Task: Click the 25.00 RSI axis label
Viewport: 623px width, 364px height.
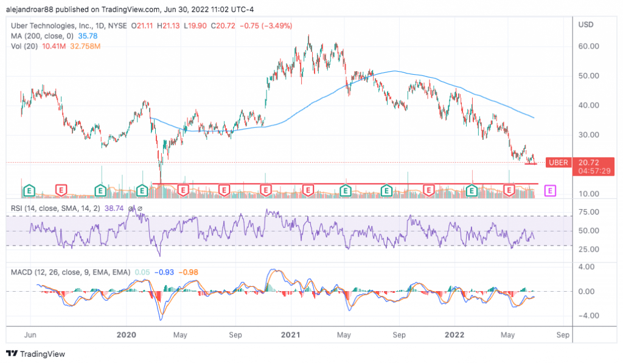Action: (588, 249)
